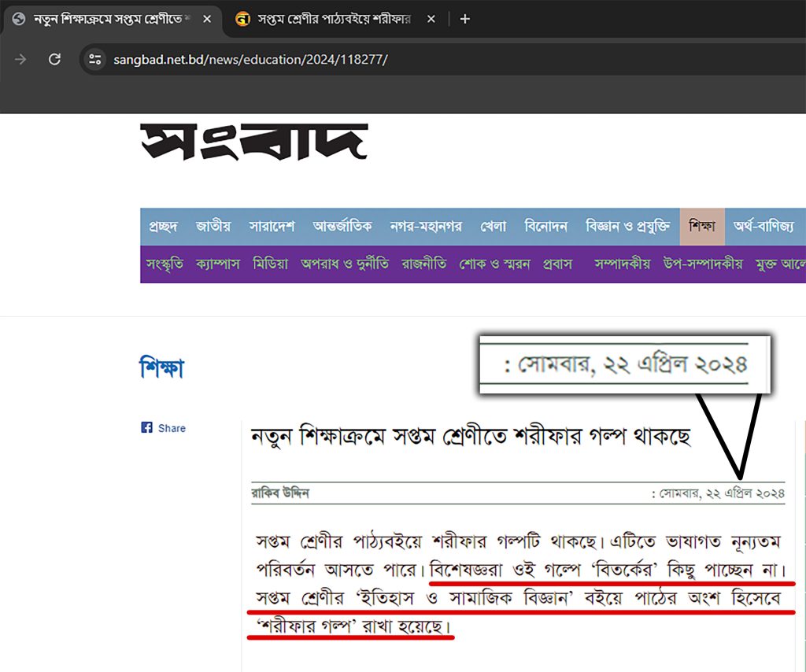Switch to tab সপ্তম শ্রেণীর পাঠ্যবইয়ে শরীফার
The height and width of the screenshot is (672, 806).
point(335,19)
